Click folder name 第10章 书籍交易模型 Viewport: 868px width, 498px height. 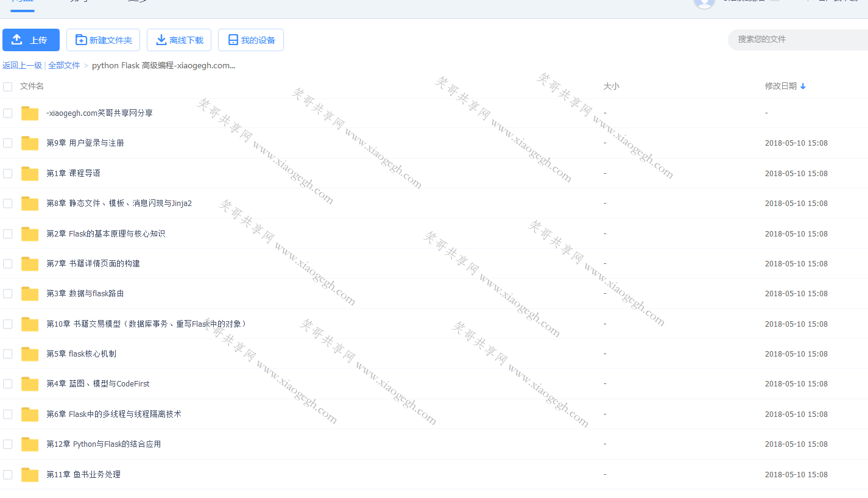pyautogui.click(x=147, y=324)
